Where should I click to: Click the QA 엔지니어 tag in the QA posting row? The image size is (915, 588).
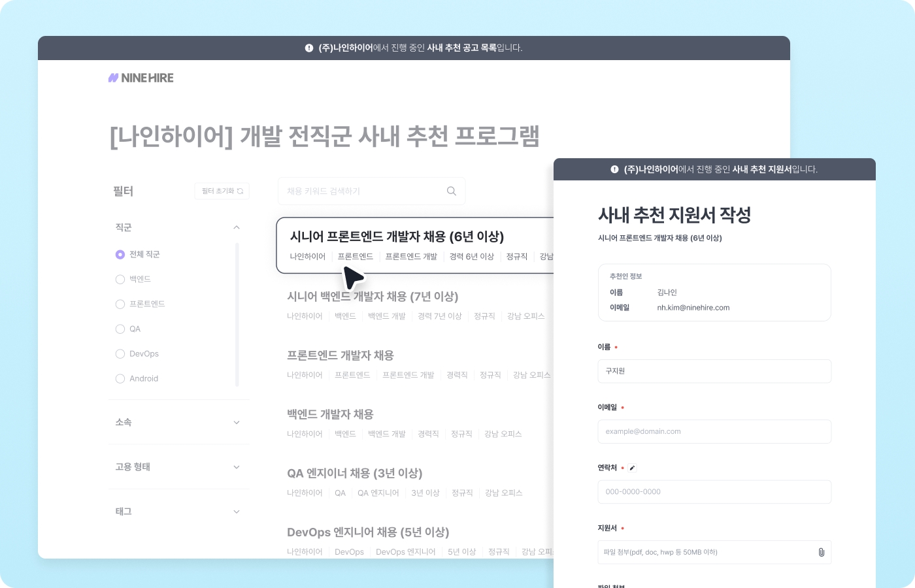pyautogui.click(x=378, y=493)
